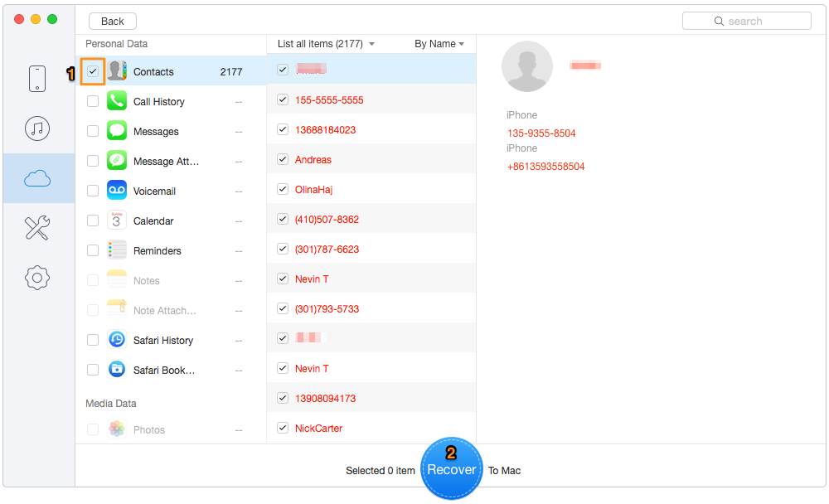Select the OlinaHaj contact row
This screenshot has width=829, height=504.
pyautogui.click(x=371, y=189)
